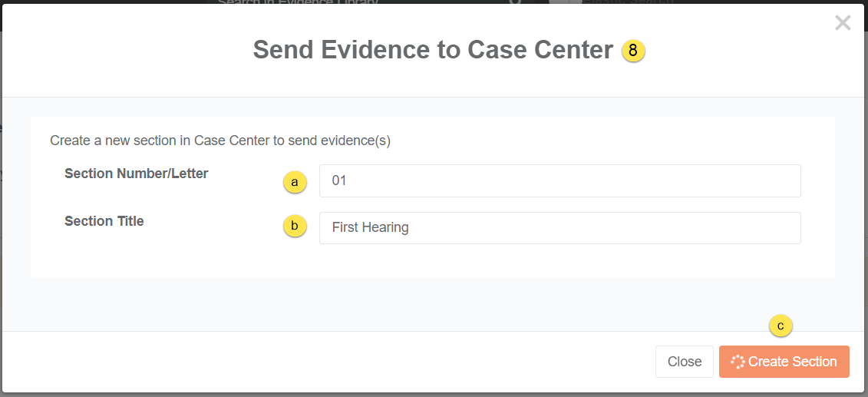Click the "Create a new section" instruction text

(220, 141)
